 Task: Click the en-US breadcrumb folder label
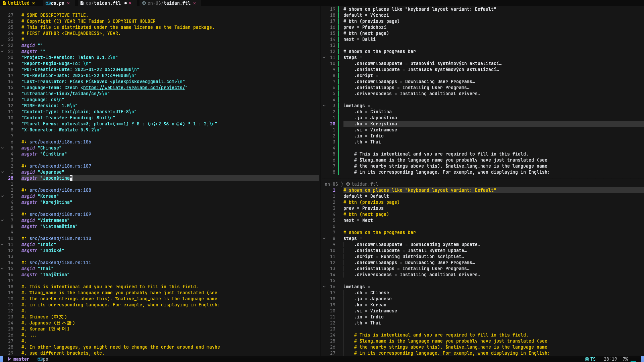click(x=331, y=184)
